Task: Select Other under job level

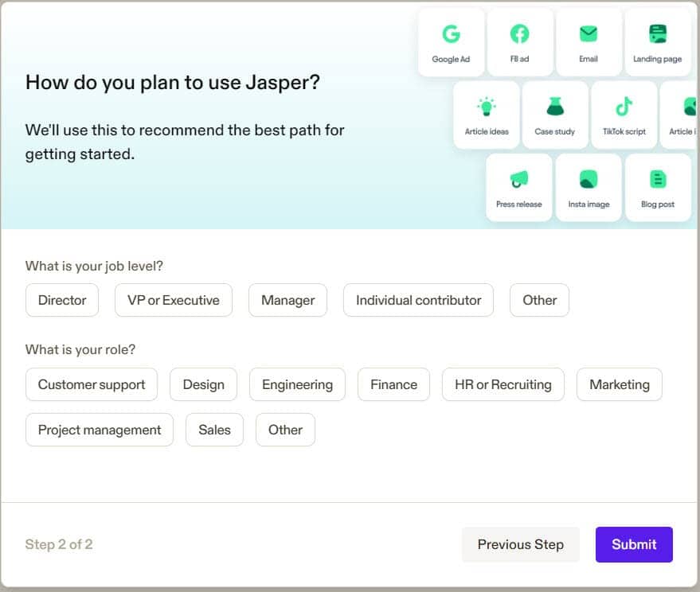Action: pyautogui.click(x=539, y=300)
